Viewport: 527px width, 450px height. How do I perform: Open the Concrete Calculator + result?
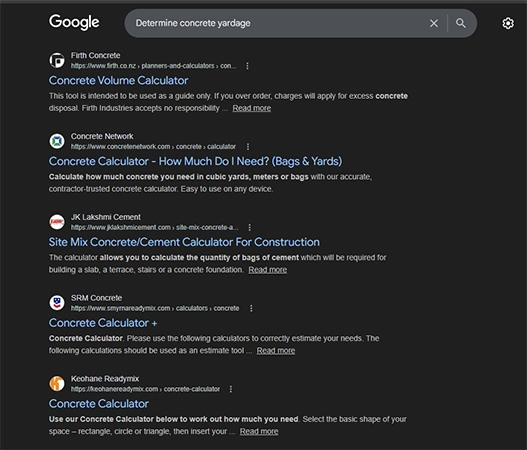103,323
